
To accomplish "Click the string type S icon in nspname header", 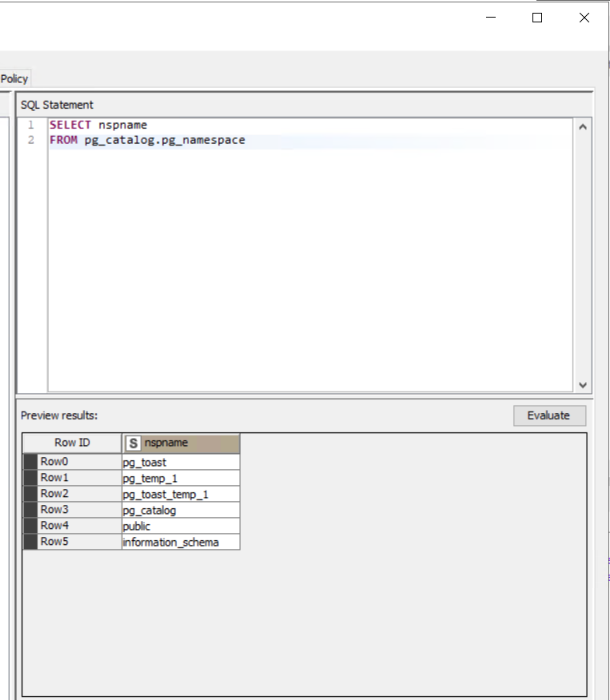I will click(x=133, y=443).
